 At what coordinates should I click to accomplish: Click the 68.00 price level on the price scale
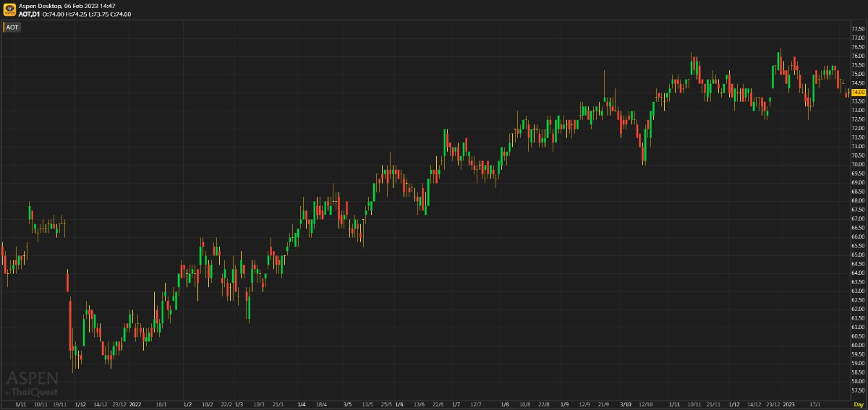858,200
